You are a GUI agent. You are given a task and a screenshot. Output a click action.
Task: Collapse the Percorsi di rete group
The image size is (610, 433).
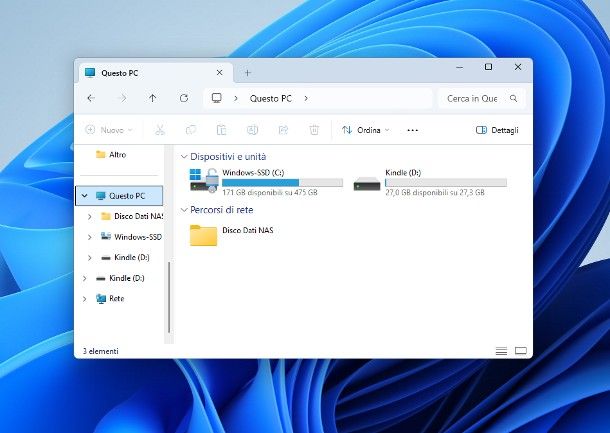click(x=184, y=210)
